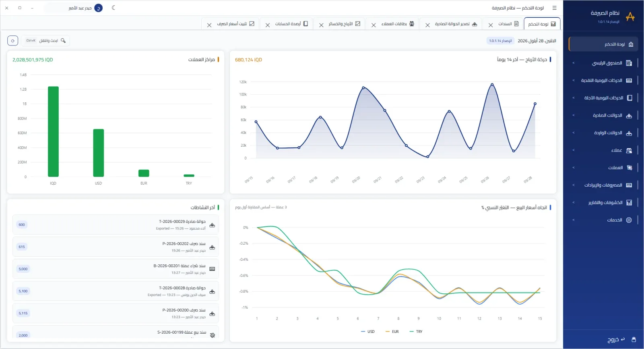This screenshot has width=644, height=349.
Task: Click the lock icon beside خروج
Action: (x=634, y=339)
